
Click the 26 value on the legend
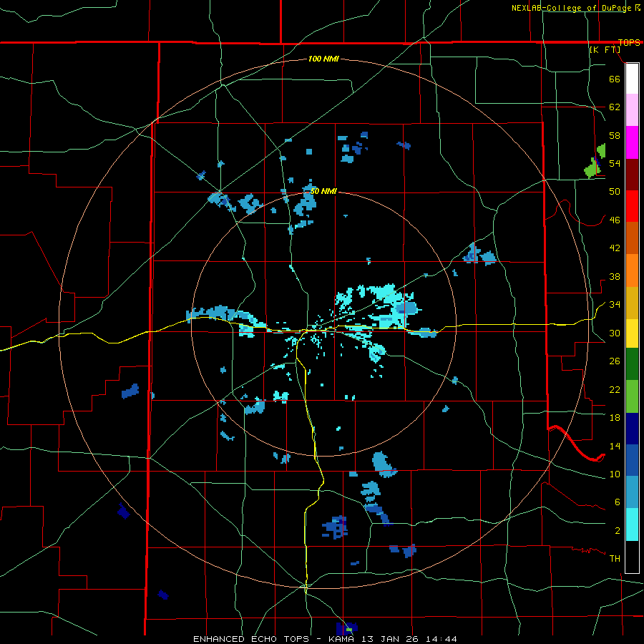click(615, 361)
